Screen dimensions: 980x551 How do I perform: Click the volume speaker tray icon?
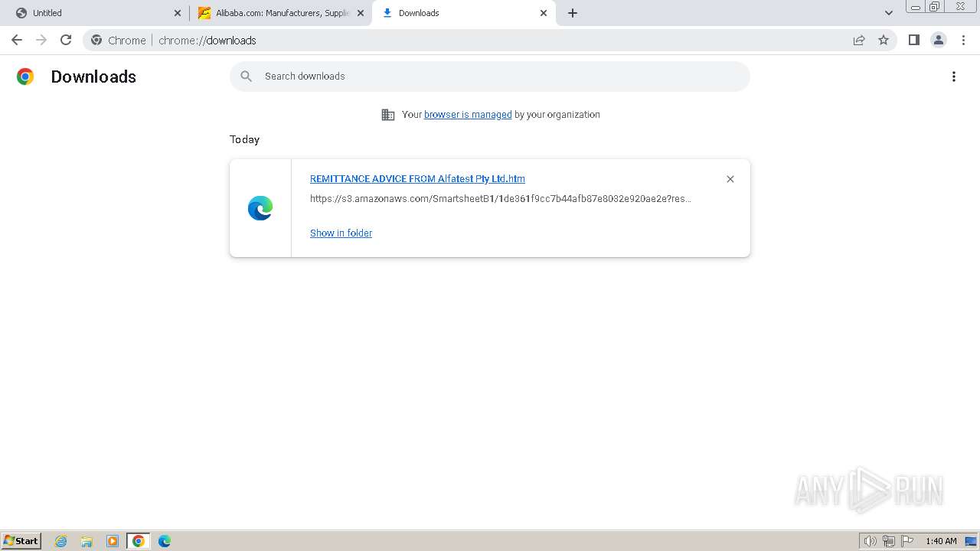pyautogui.click(x=870, y=541)
